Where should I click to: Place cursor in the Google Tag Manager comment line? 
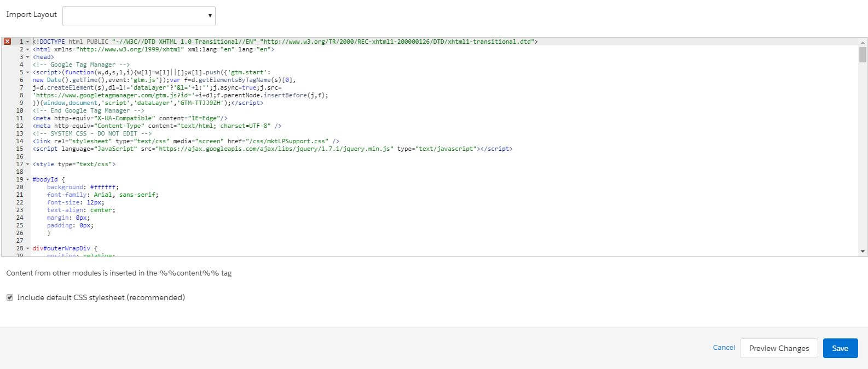[x=81, y=65]
